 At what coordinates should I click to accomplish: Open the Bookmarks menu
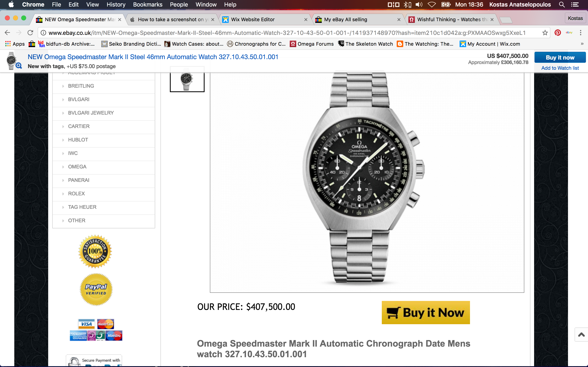[x=148, y=5]
